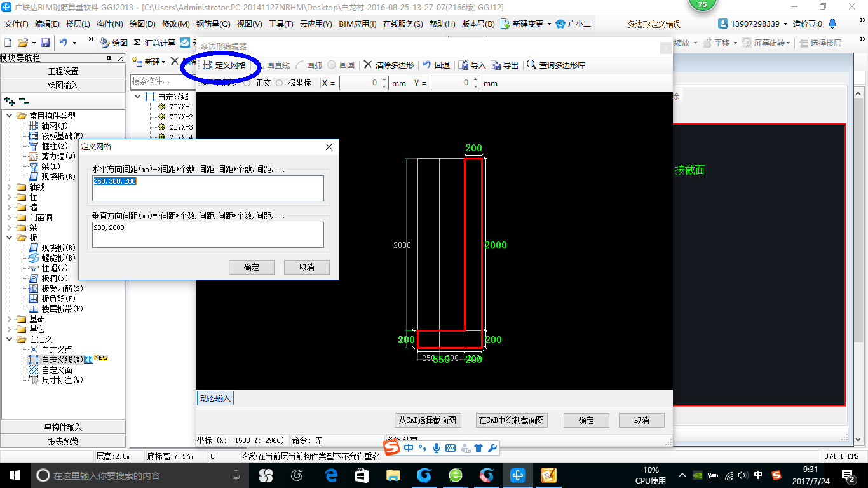Viewport: 868px width, 488px height.
Task: Click the 导出 export icon
Action: 496,65
